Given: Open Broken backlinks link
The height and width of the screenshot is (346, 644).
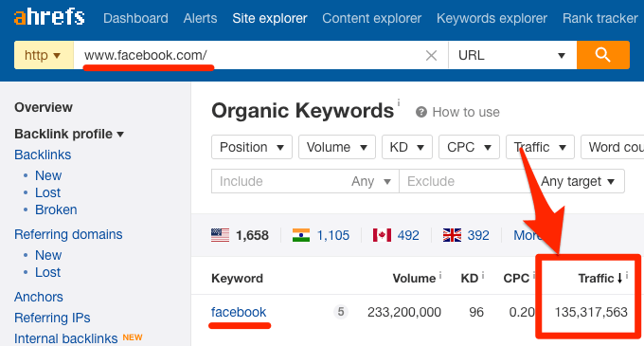Looking at the screenshot, I should coord(56,209).
